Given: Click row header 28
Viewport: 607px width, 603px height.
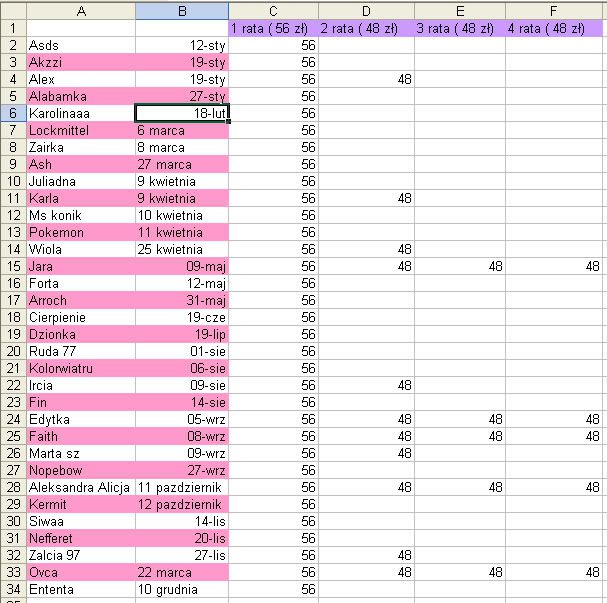Looking at the screenshot, I should click(13, 487).
